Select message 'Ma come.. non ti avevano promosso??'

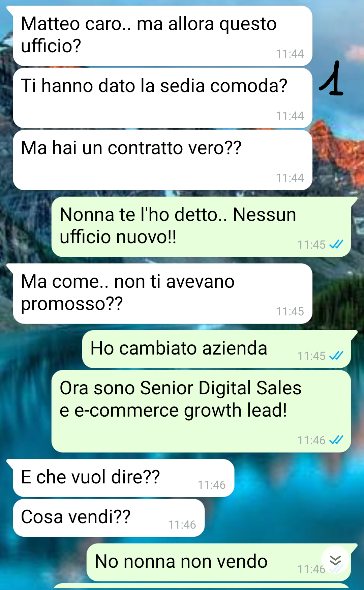point(162,294)
